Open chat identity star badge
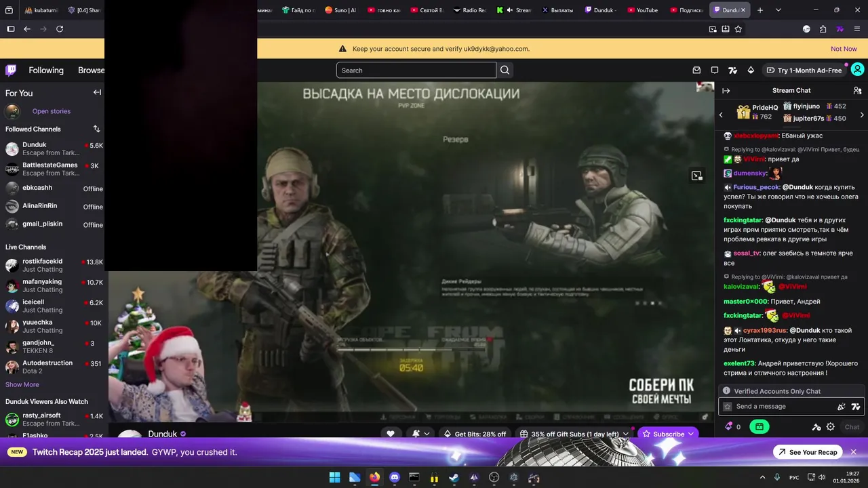This screenshot has width=868, height=488. (728, 407)
